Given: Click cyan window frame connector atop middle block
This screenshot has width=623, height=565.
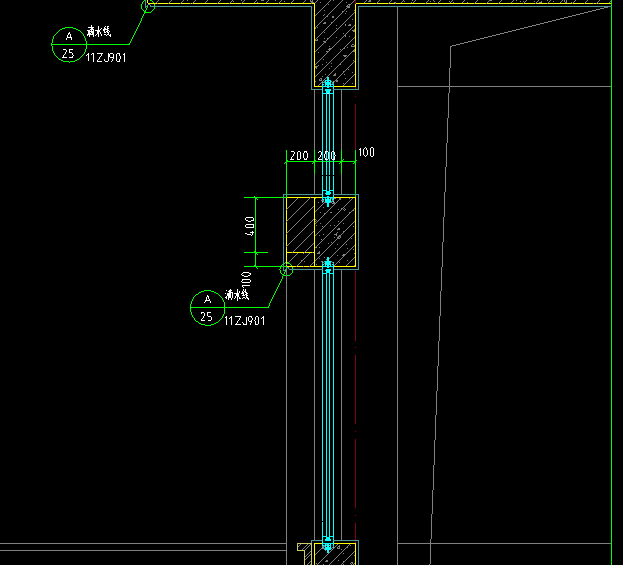Looking at the screenshot, I should [x=328, y=191].
